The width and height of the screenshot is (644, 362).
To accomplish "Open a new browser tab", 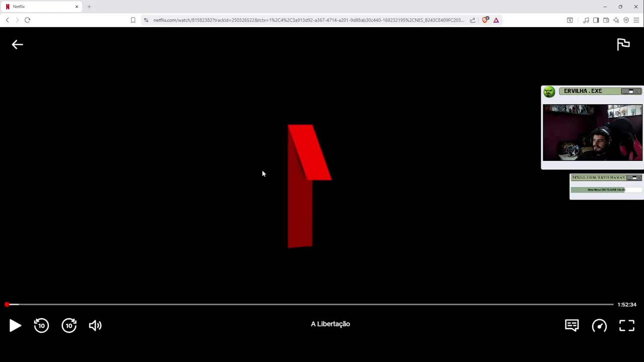I will [89, 7].
